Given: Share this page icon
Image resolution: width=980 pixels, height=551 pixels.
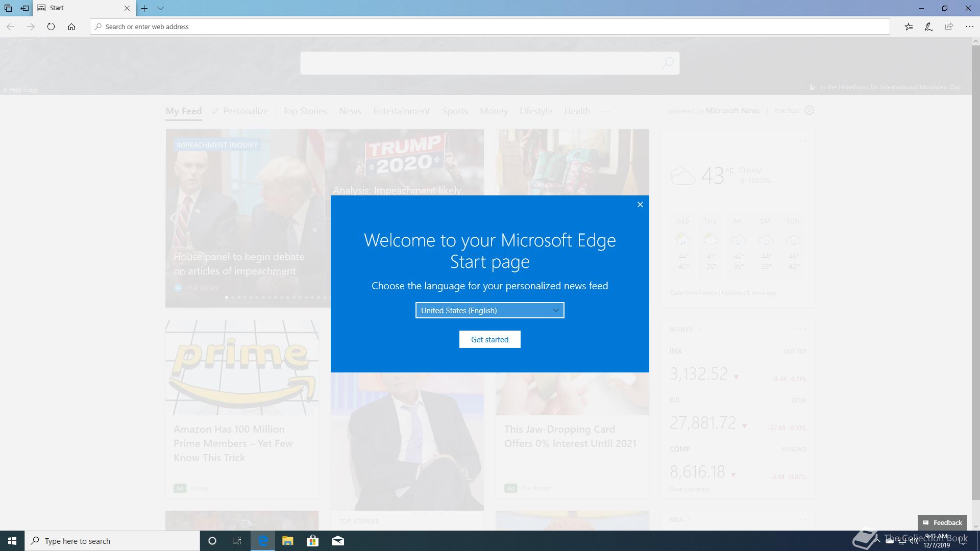Looking at the screenshot, I should 949,27.
